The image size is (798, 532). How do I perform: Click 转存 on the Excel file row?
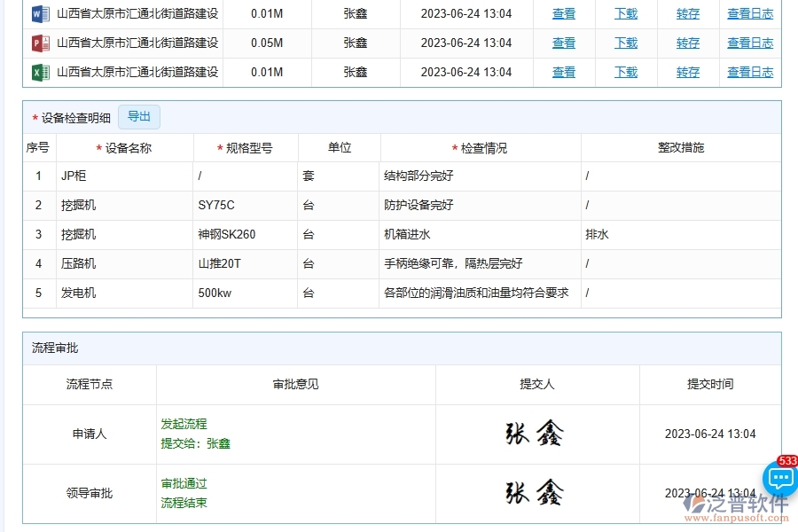(x=687, y=72)
